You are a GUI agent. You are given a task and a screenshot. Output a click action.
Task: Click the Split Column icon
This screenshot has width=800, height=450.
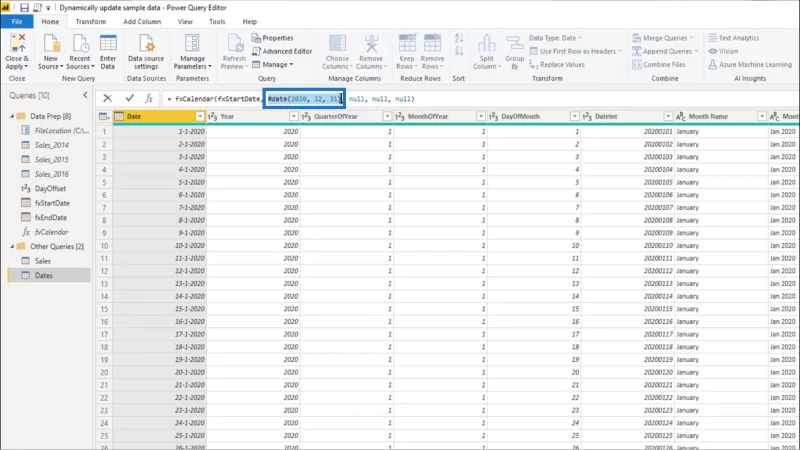click(x=487, y=44)
